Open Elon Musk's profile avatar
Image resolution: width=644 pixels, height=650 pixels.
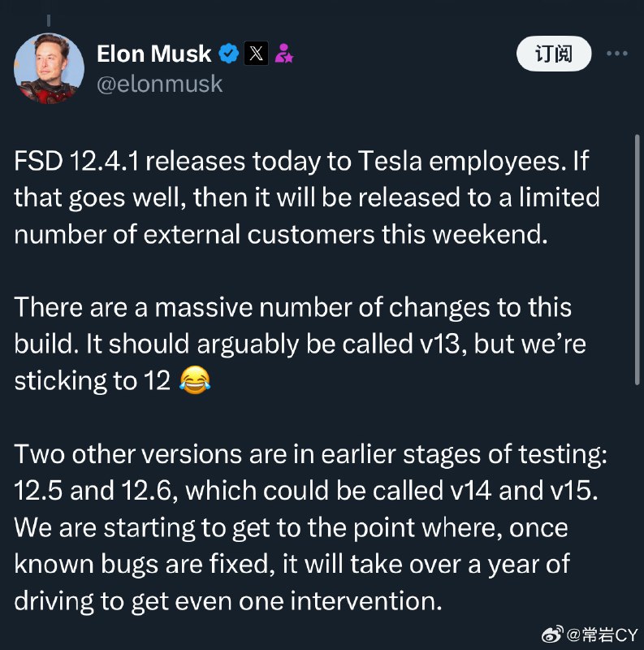point(49,68)
